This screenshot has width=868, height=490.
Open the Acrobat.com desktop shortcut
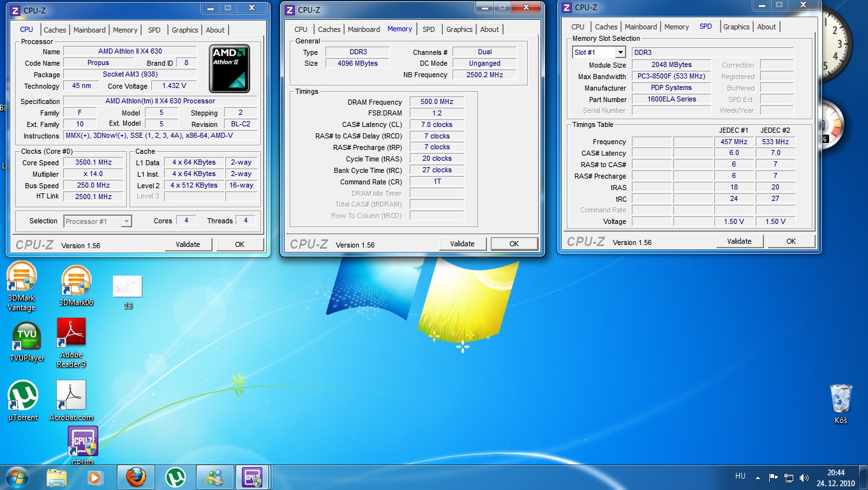pyautogui.click(x=71, y=401)
